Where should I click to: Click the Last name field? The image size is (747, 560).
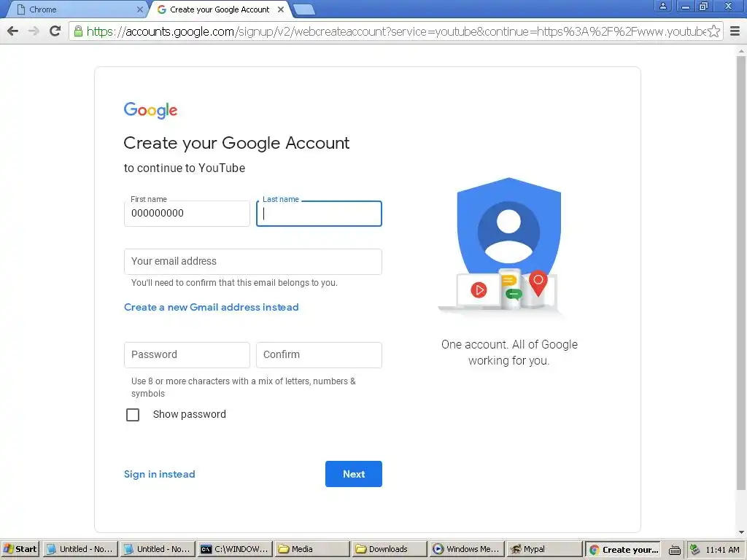coord(319,214)
